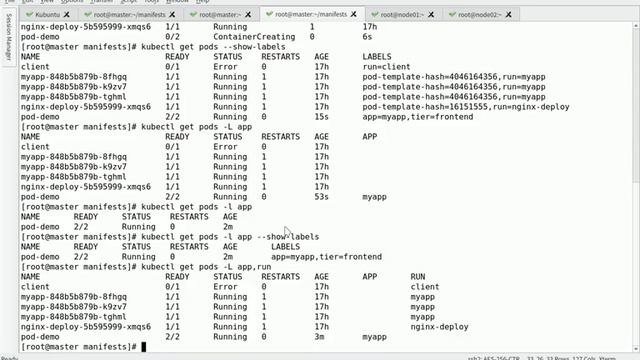This screenshot has height=360, width=640.
Task: Click the green check icon on the active manifests tab
Action: tap(269, 14)
